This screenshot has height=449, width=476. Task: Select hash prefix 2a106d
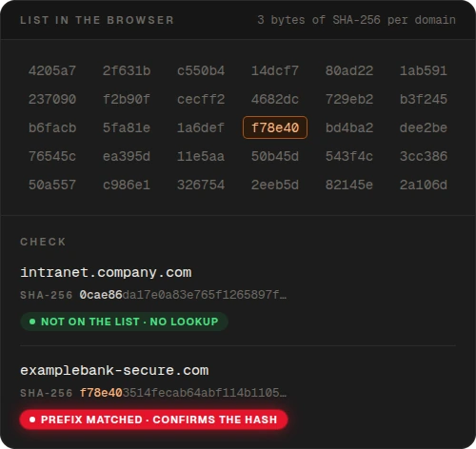click(x=424, y=185)
